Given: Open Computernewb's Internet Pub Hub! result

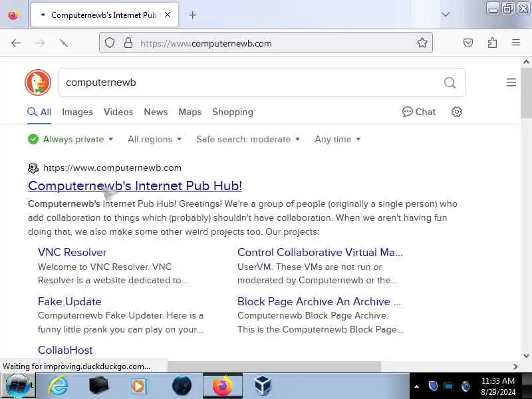Looking at the screenshot, I should (135, 186).
